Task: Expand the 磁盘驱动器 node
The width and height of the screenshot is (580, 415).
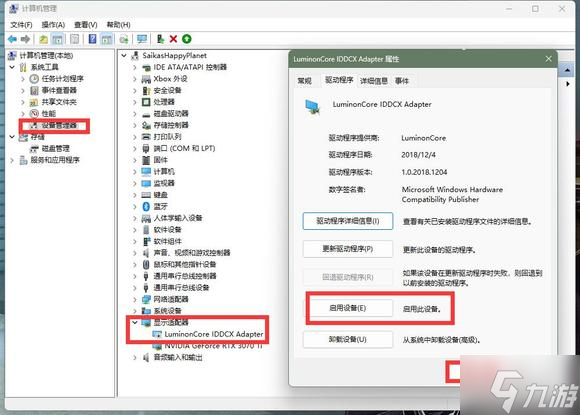Action: click(135, 114)
